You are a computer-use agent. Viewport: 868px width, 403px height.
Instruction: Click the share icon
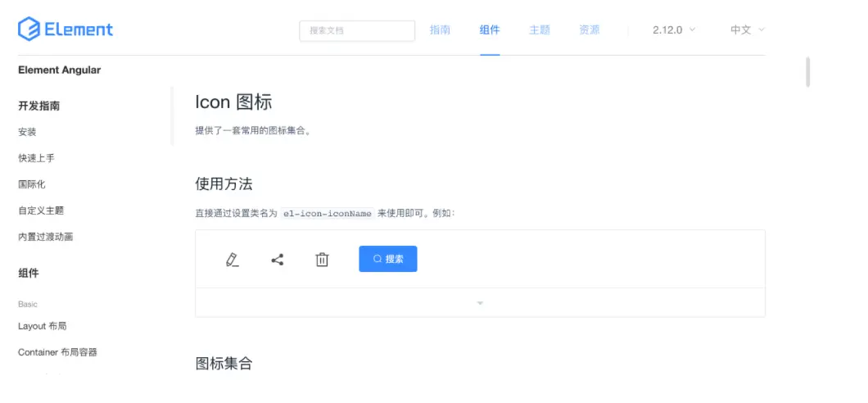click(x=278, y=259)
